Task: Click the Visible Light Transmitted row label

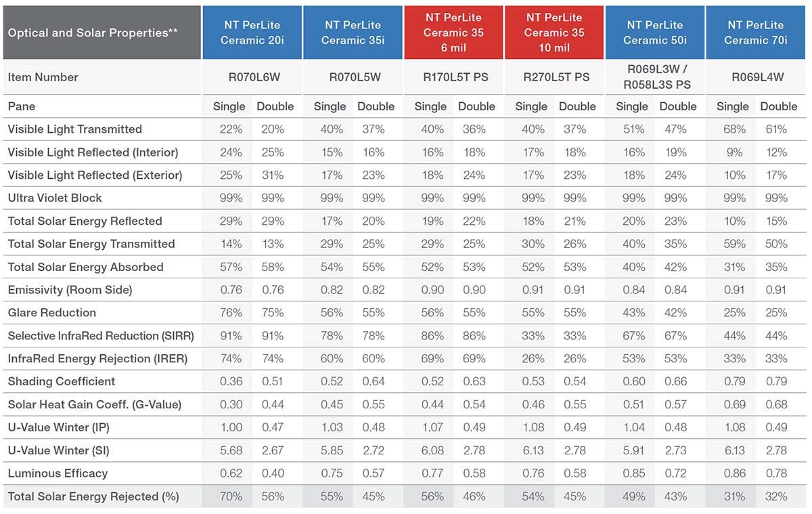Action: pyautogui.click(x=74, y=129)
